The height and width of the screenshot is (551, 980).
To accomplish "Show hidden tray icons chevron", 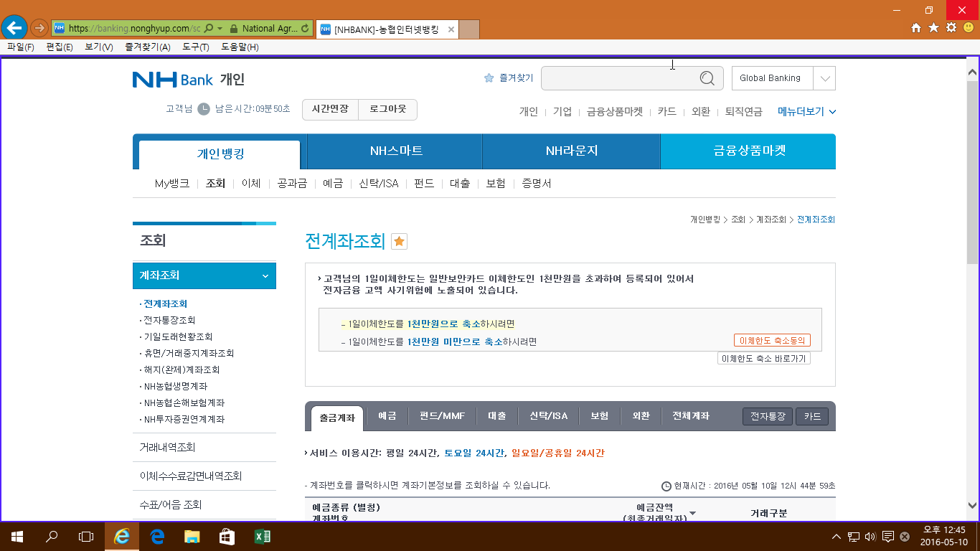I will [836, 536].
